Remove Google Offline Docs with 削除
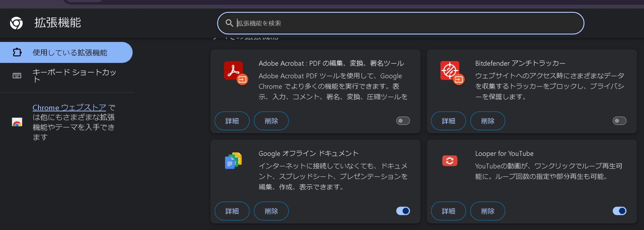 tap(271, 211)
